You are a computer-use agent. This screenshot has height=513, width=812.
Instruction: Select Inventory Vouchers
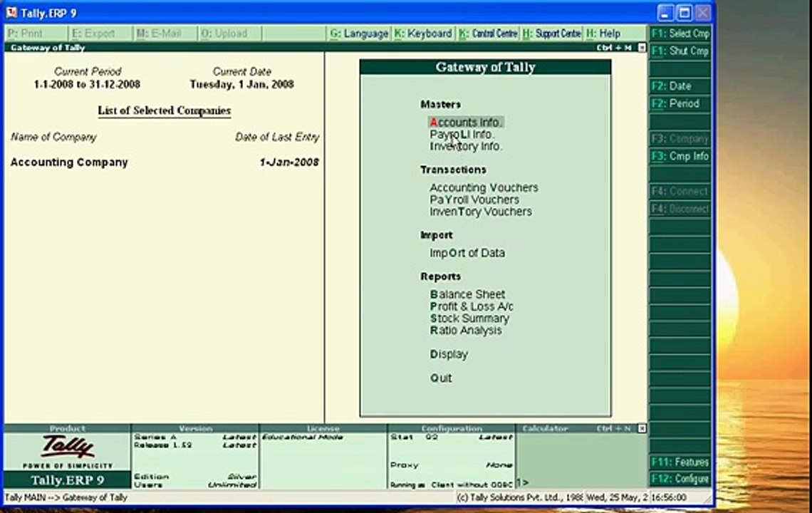click(x=481, y=212)
